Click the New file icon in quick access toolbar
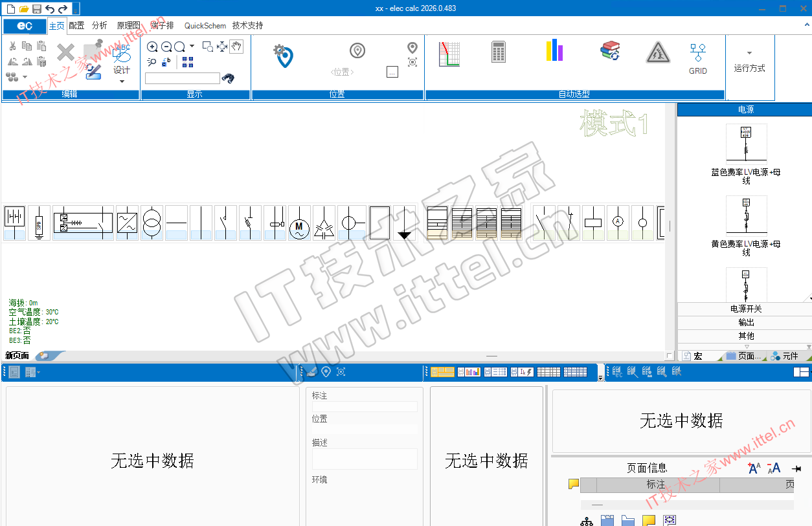Screen dimensions: 812x526 [x=10, y=8]
